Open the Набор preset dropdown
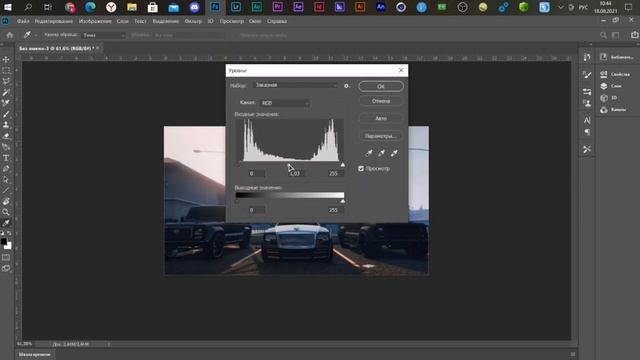Image resolution: width=640 pixels, height=360 pixels. (296, 85)
